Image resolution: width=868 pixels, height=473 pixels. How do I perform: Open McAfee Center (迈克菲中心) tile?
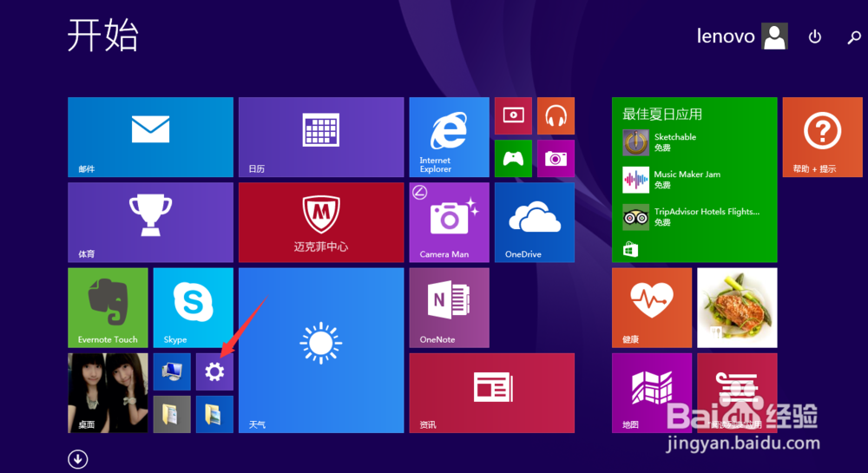pyautogui.click(x=321, y=222)
